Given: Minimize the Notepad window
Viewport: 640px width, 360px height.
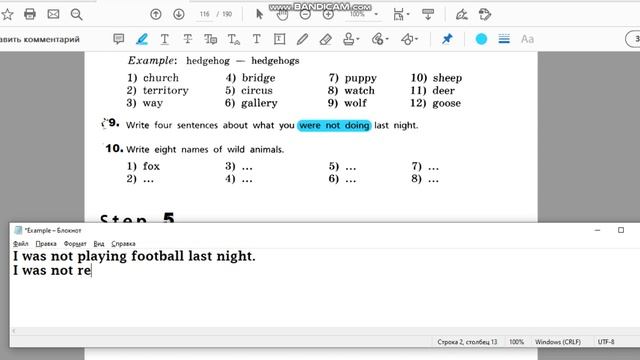Looking at the screenshot, I should (x=598, y=230).
